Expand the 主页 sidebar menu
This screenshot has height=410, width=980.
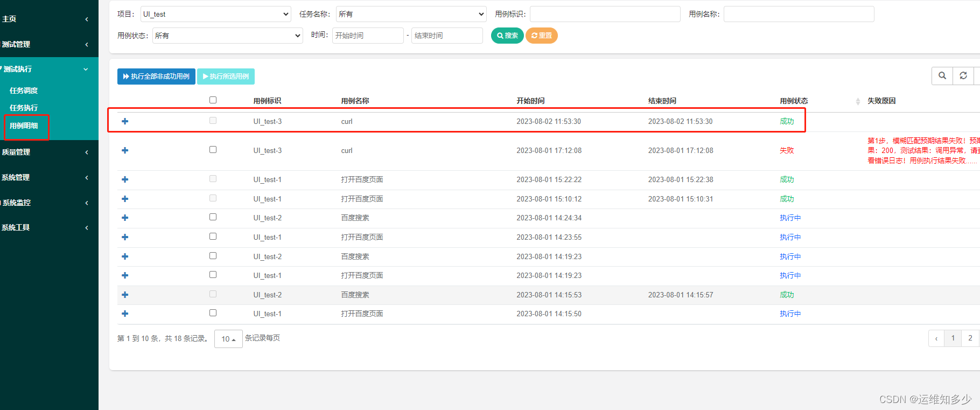tap(49, 19)
